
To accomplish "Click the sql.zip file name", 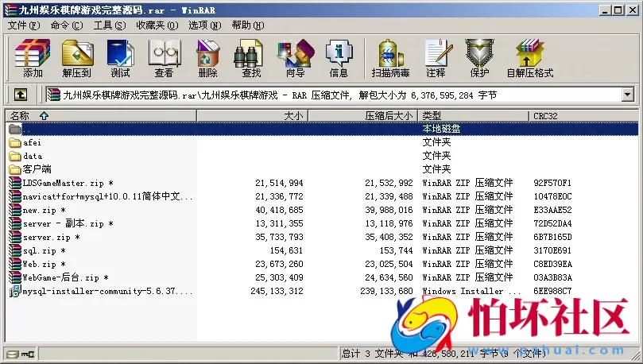I will click(44, 250).
